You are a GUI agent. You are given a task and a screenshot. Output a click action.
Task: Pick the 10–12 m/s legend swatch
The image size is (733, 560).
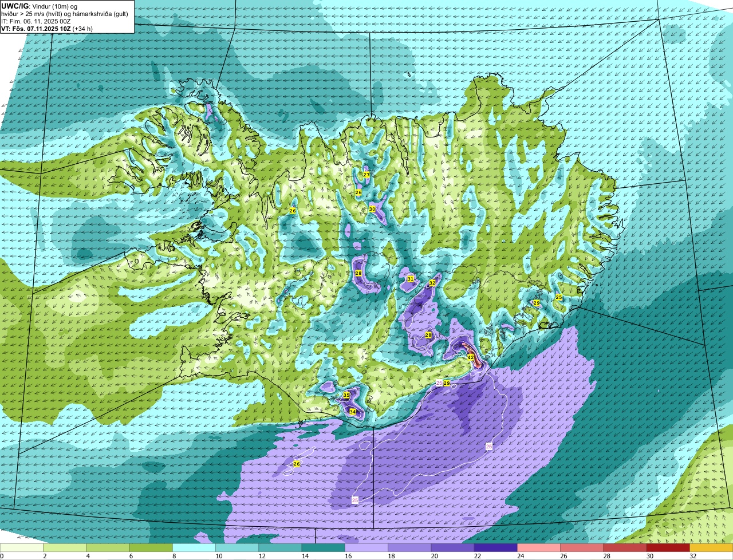pos(237,548)
